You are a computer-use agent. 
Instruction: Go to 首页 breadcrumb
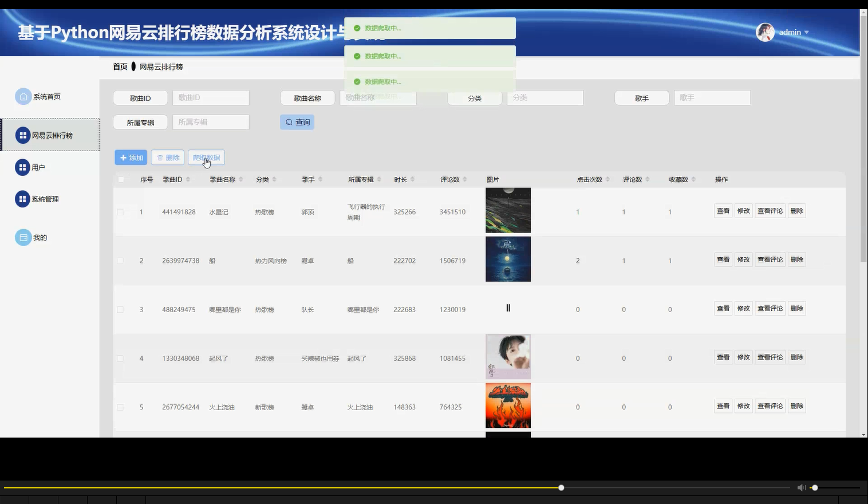tap(120, 66)
